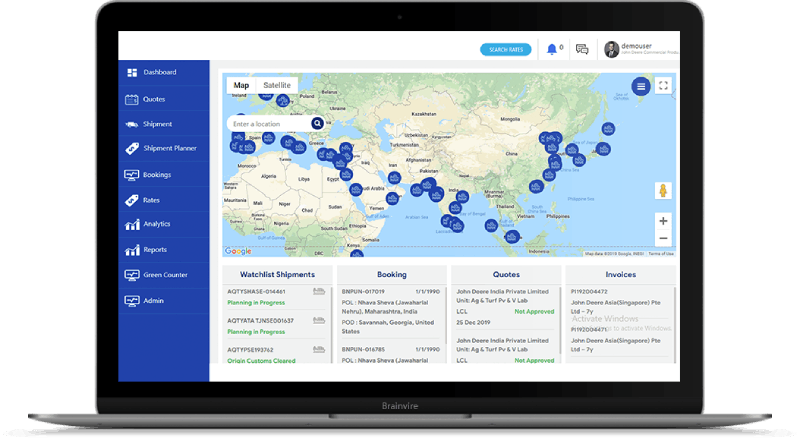Click the Shipment truck icon
This screenshot has height=438, width=800.
pyautogui.click(x=131, y=124)
